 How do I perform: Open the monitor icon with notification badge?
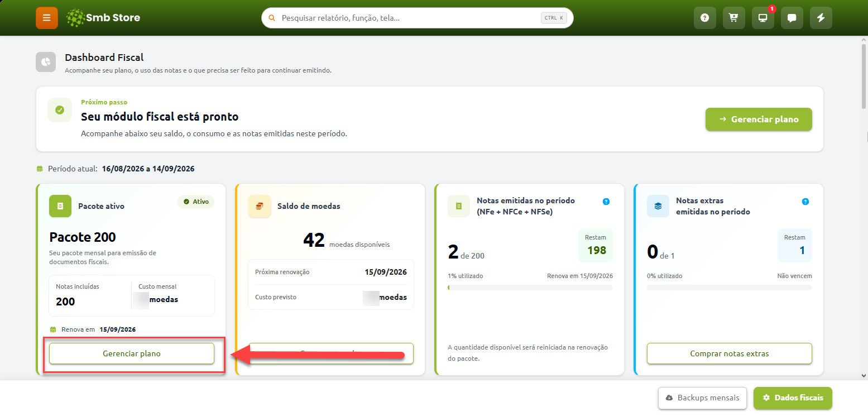tap(763, 18)
